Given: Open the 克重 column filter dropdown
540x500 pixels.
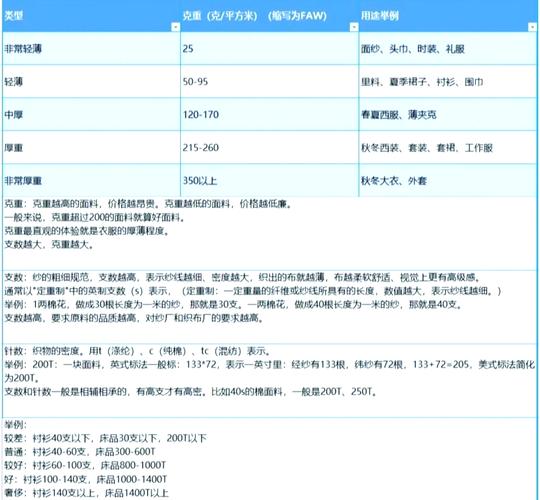Looking at the screenshot, I should tap(354, 27).
